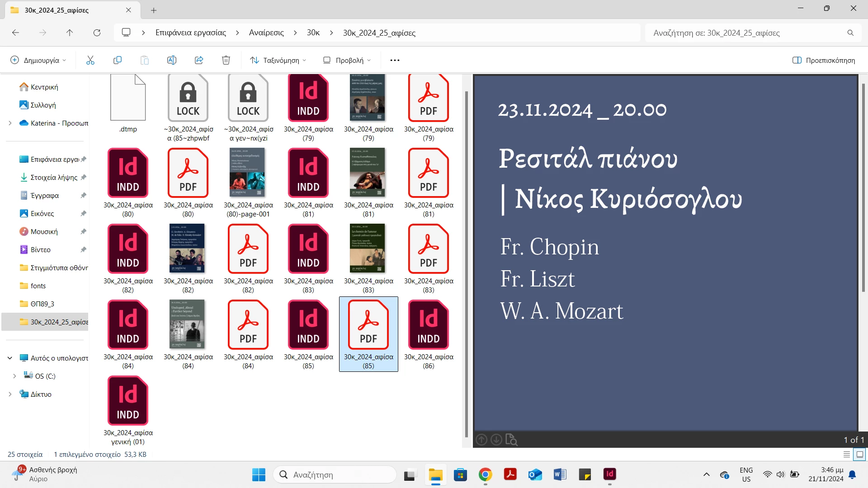Navigate up one folder level
Screen dimensions: 868x488
[x=70, y=33]
